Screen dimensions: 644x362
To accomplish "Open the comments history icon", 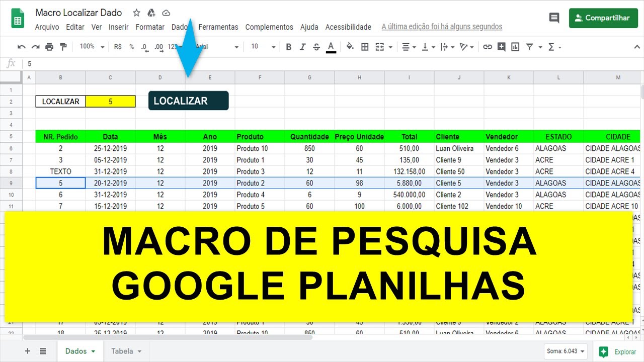I will [x=554, y=18].
